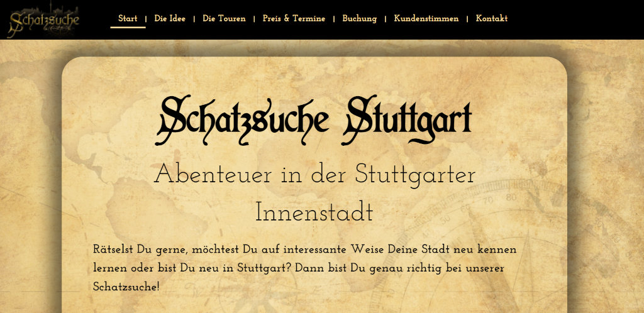The image size is (644, 313).
Task: Click the Schatzsuche Stuttgart gothic heading
Action: 313,120
